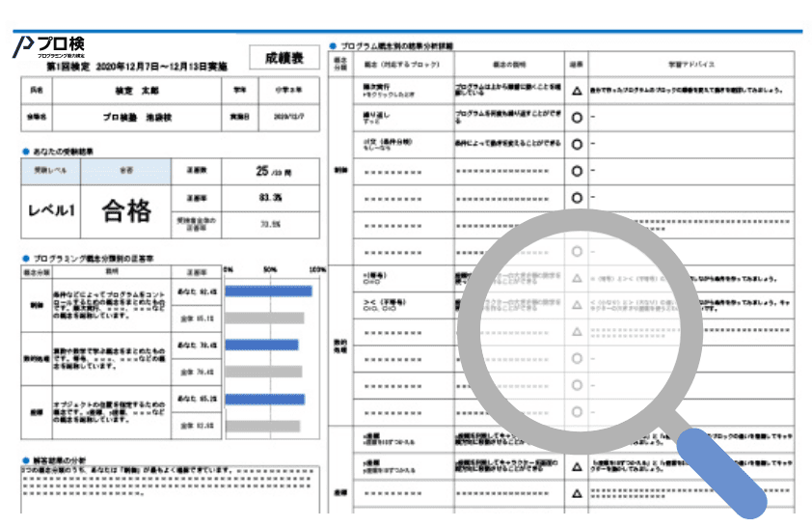812x527 pixels.
Task: Click blue bullet beside 解答結果の分析 heading
Action: pos(25,459)
